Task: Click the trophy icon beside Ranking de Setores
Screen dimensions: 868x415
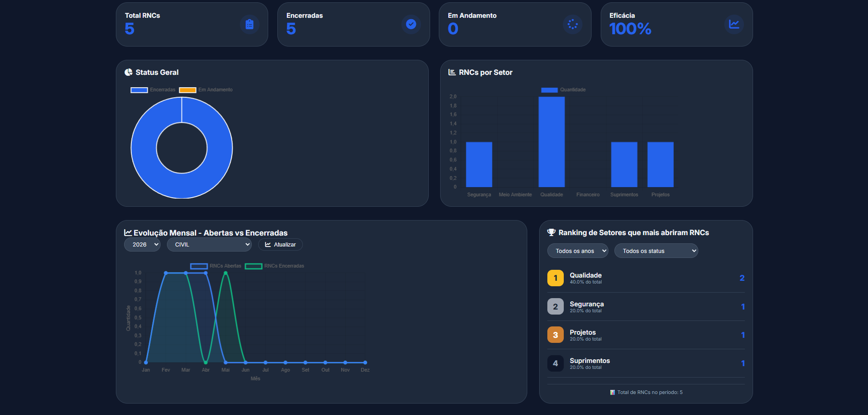Action: [551, 232]
